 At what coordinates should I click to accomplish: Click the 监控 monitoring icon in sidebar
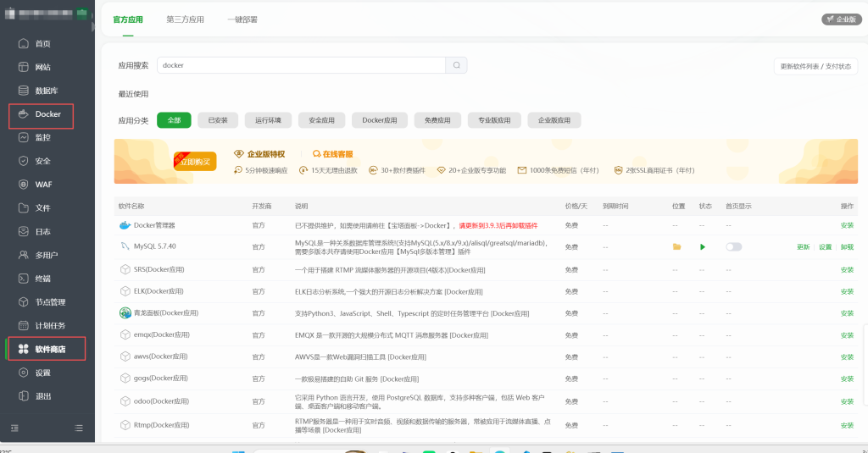click(24, 137)
